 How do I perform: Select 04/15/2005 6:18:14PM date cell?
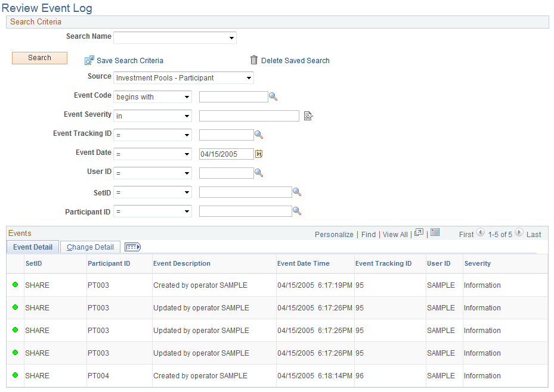pyautogui.click(x=315, y=376)
